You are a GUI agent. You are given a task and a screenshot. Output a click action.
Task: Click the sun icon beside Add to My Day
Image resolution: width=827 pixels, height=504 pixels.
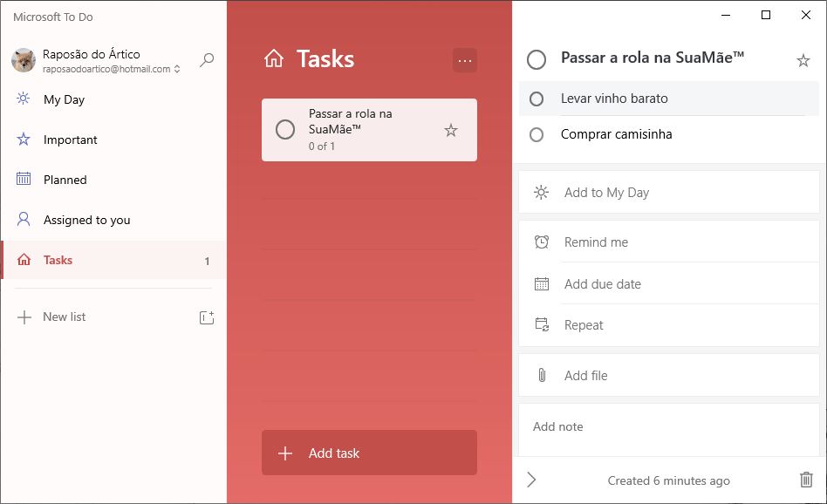point(541,193)
